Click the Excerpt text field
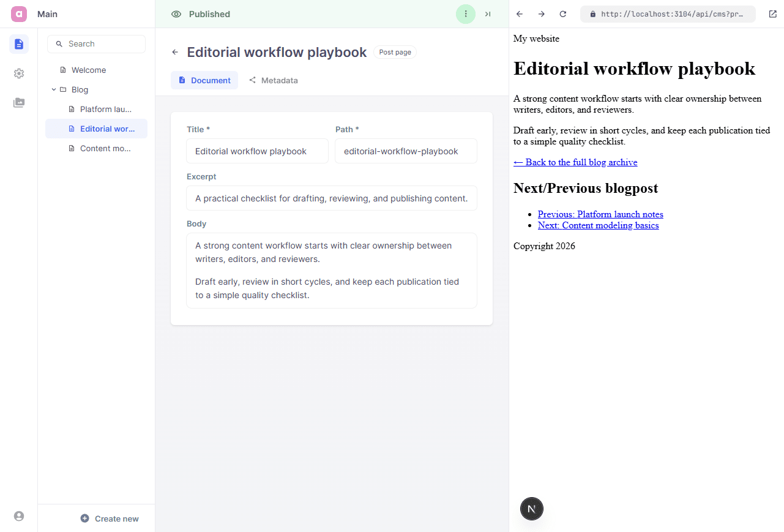 pos(331,198)
